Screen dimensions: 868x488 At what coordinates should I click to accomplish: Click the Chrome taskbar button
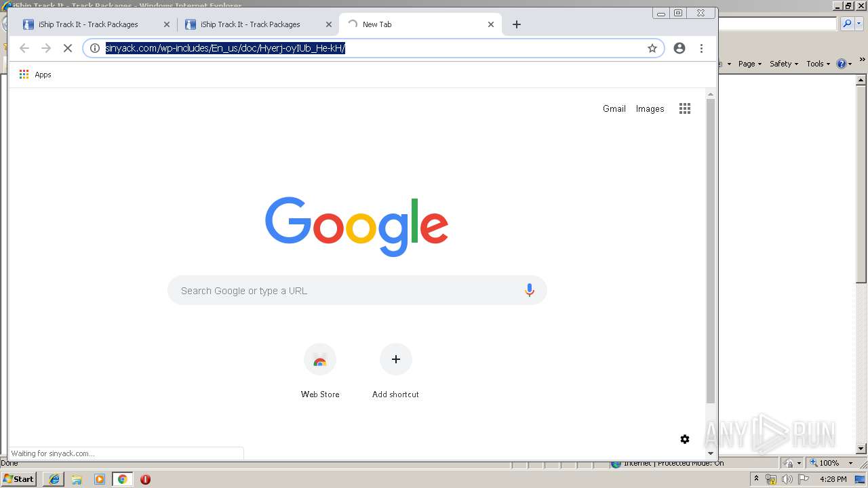[122, 479]
